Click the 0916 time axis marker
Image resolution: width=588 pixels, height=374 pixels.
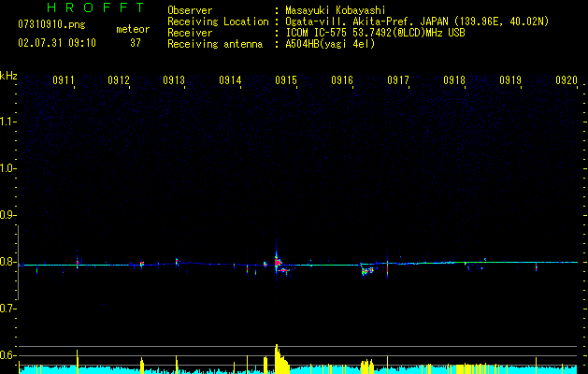point(342,80)
